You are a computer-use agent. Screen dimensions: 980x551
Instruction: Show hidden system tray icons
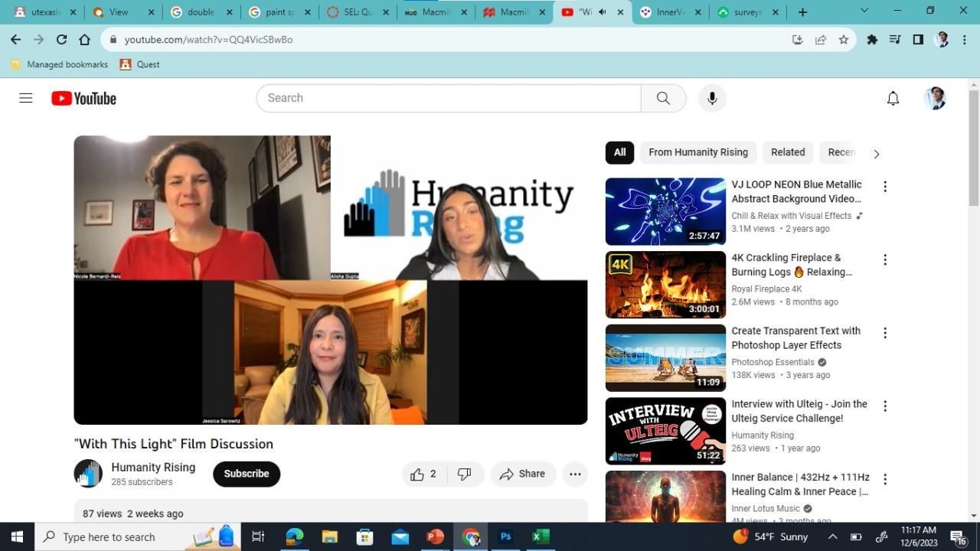tap(832, 536)
